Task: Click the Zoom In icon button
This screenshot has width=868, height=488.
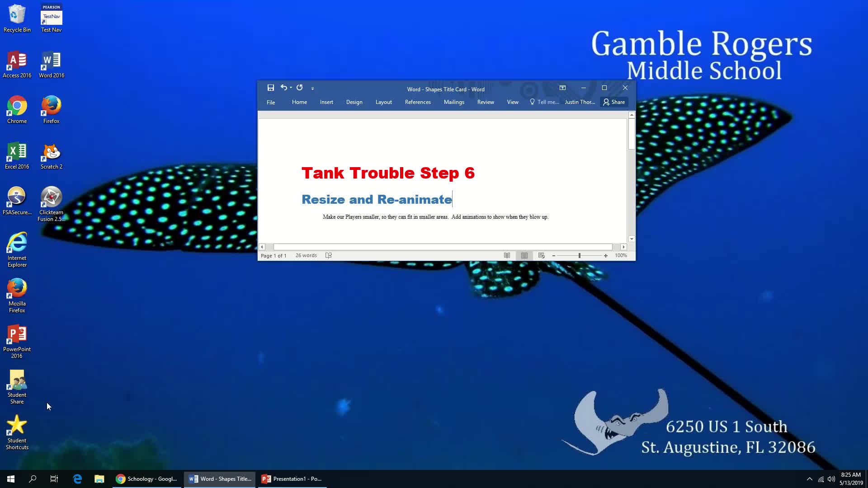Action: point(606,256)
